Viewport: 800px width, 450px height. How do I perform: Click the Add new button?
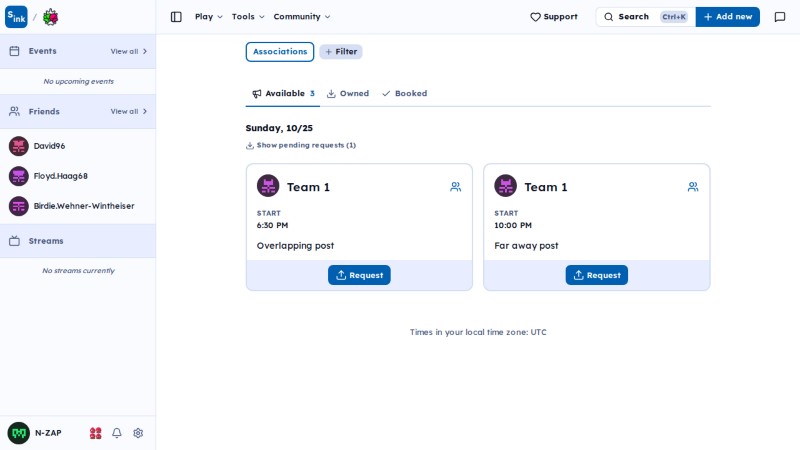click(x=728, y=17)
